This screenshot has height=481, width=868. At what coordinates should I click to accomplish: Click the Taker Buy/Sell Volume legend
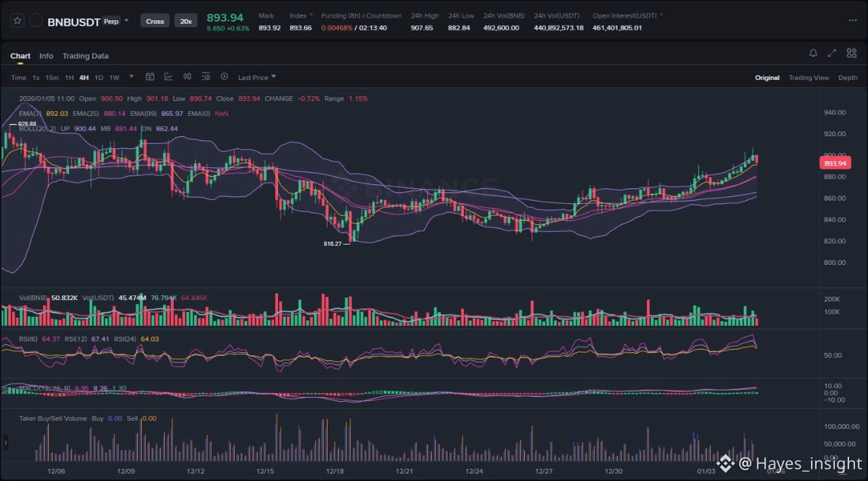pyautogui.click(x=53, y=419)
